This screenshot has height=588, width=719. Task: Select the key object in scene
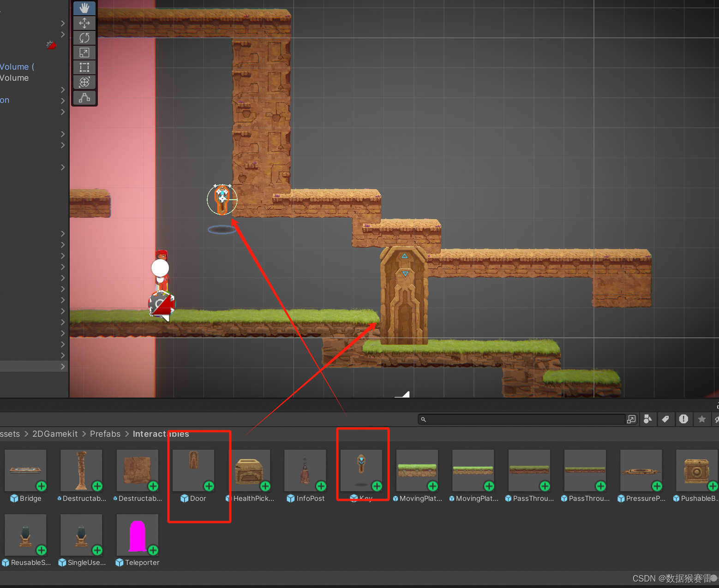[222, 199]
